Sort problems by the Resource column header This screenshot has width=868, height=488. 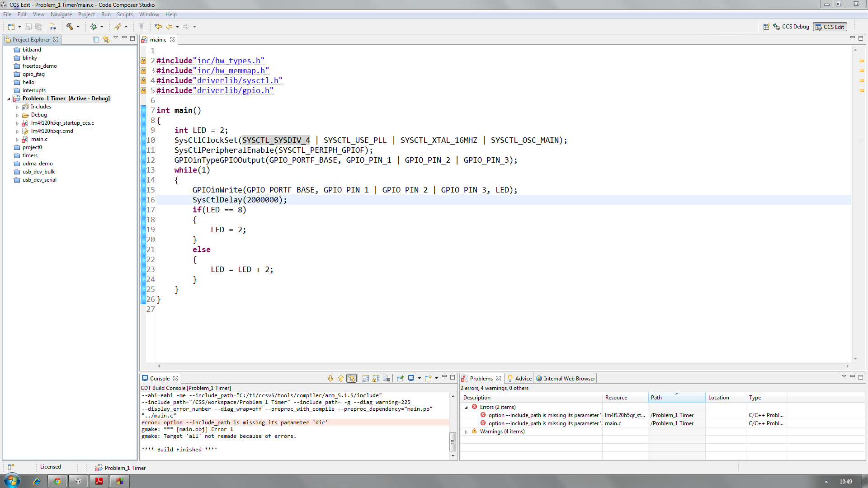tap(625, 398)
